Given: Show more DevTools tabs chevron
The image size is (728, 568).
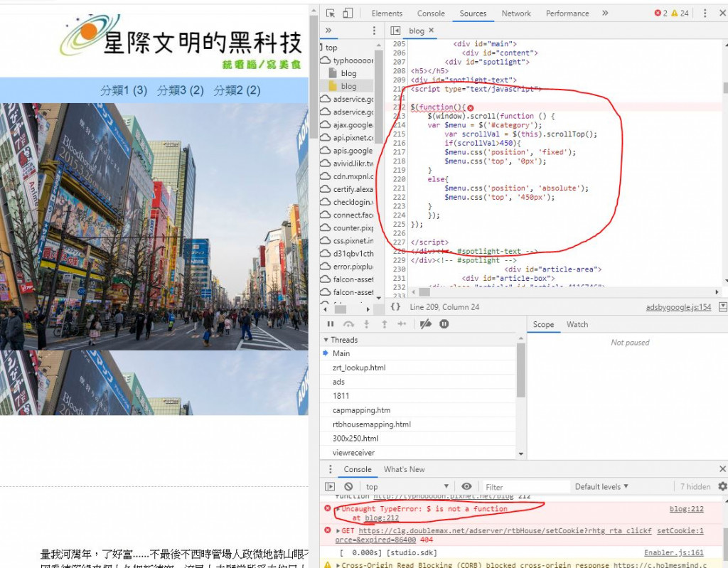Looking at the screenshot, I should point(605,13).
